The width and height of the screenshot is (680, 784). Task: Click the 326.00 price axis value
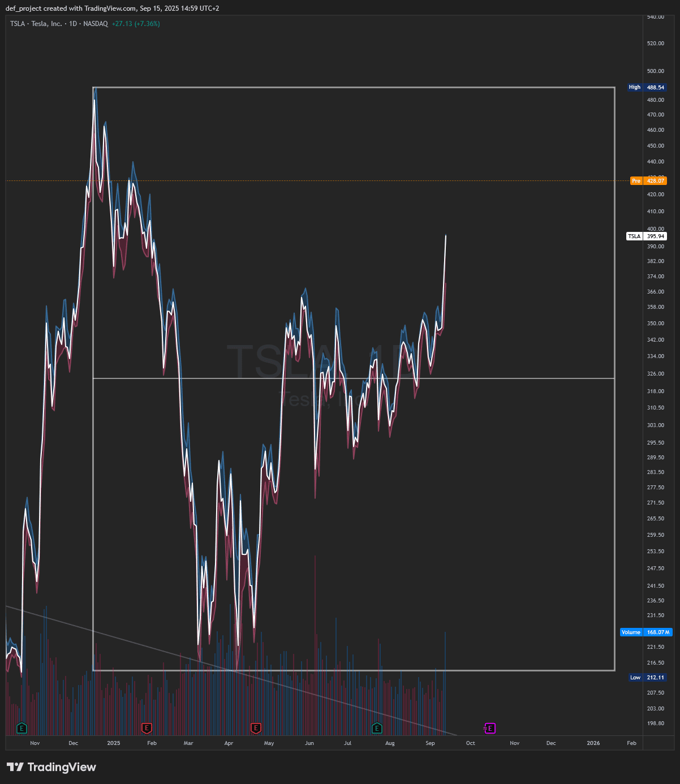pyautogui.click(x=656, y=374)
